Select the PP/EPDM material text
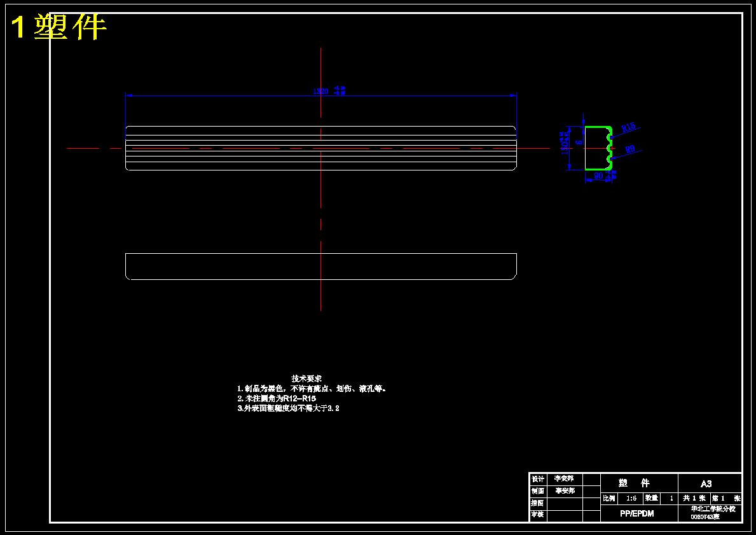The width and height of the screenshot is (756, 535). 637,514
